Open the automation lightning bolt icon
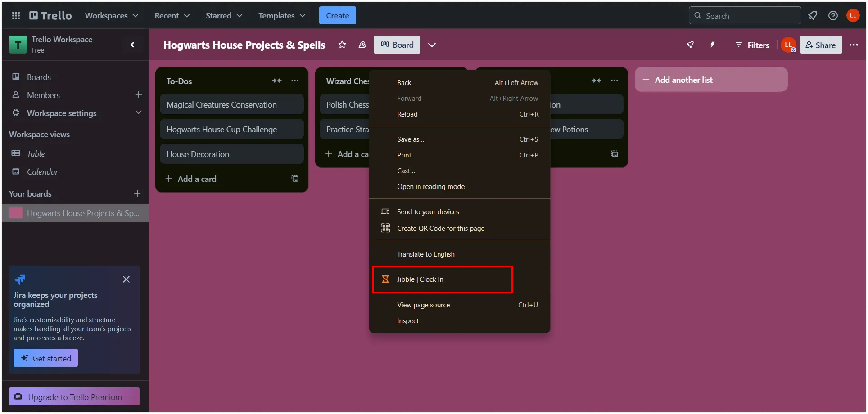 click(713, 45)
